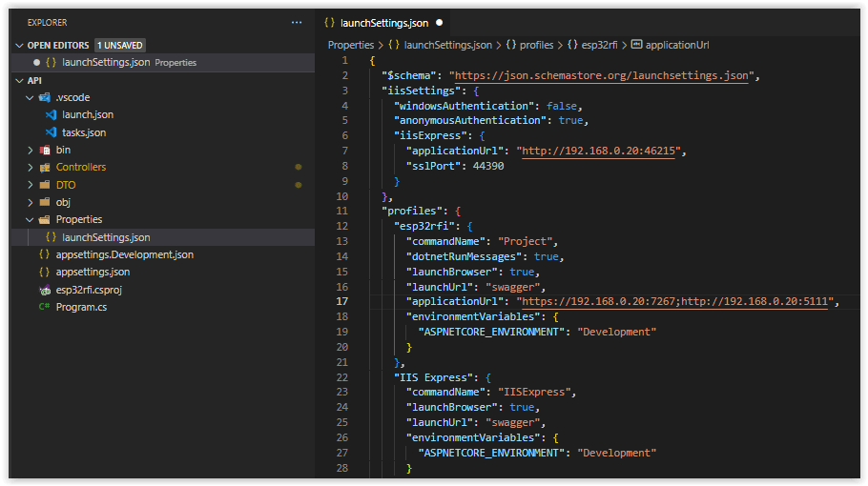Collapse the Open Editors section
This screenshot has height=486, width=868.
click(x=20, y=46)
